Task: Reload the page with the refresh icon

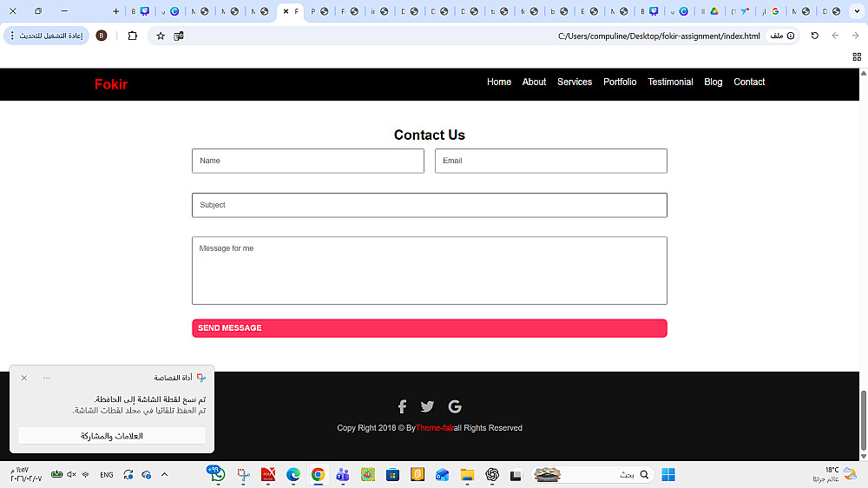Action: tap(815, 36)
